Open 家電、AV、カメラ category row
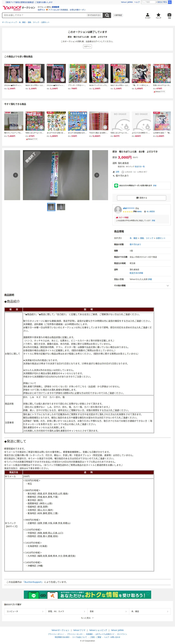This screenshot has width=175, height=644. 67,611
